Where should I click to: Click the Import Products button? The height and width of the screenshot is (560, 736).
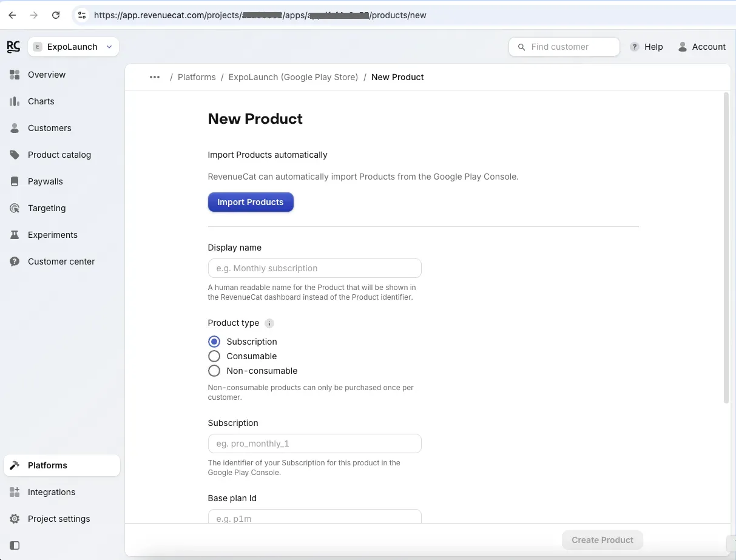(251, 202)
